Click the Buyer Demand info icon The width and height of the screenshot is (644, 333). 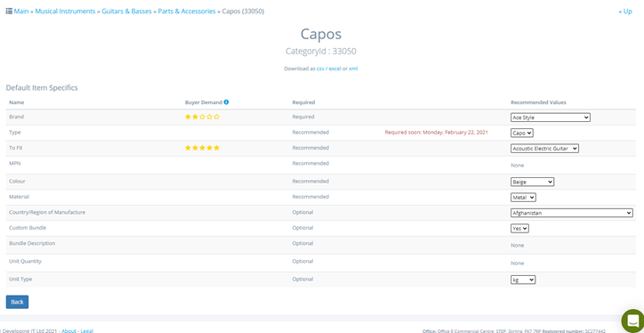point(226,102)
